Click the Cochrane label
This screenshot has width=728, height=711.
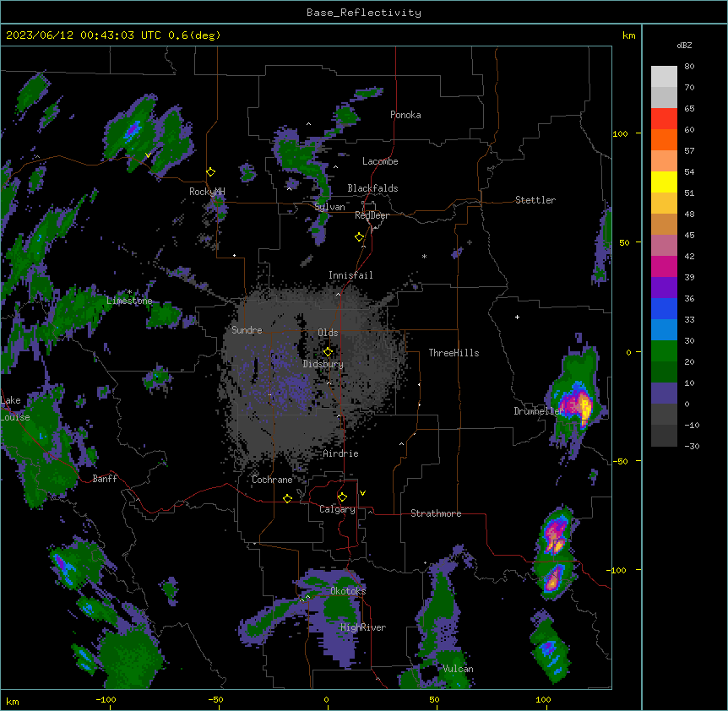click(272, 480)
